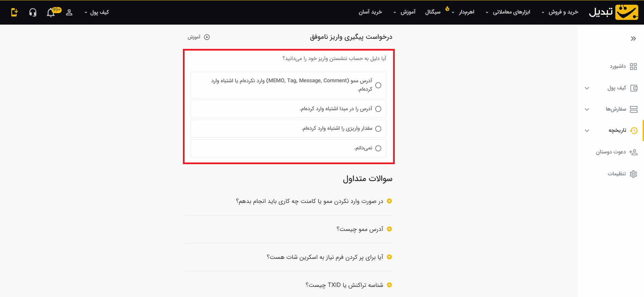The height and width of the screenshot is (297, 644).
Task: Open support via headphone icon
Action: click(x=33, y=12)
